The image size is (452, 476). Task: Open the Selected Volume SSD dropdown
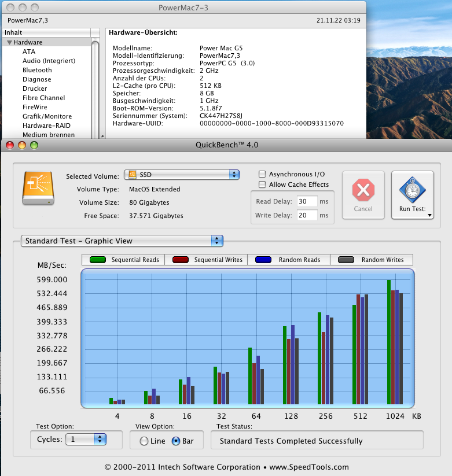[182, 175]
